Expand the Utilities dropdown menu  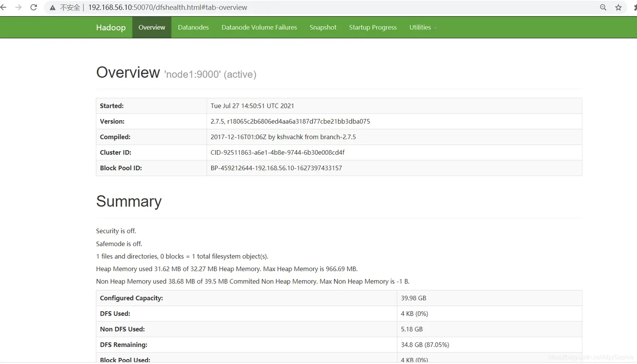pos(423,27)
